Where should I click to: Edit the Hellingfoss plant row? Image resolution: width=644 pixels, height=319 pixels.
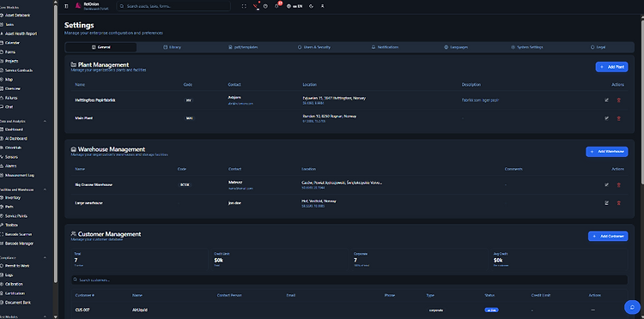pos(606,100)
